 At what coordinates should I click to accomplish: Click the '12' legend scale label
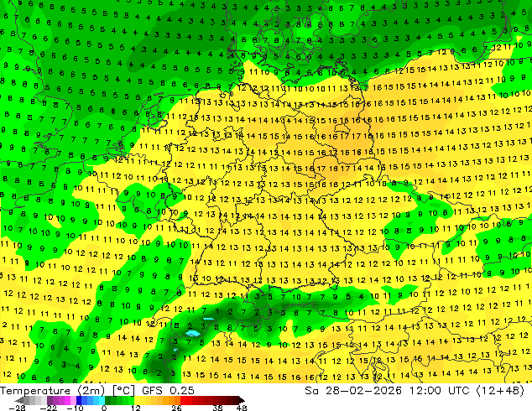coord(136,408)
